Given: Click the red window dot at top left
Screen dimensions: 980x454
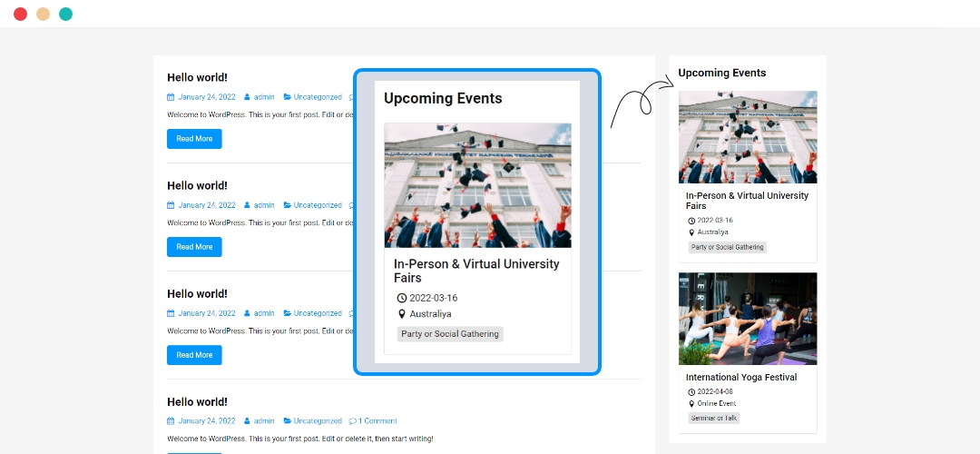Looking at the screenshot, I should (20, 14).
